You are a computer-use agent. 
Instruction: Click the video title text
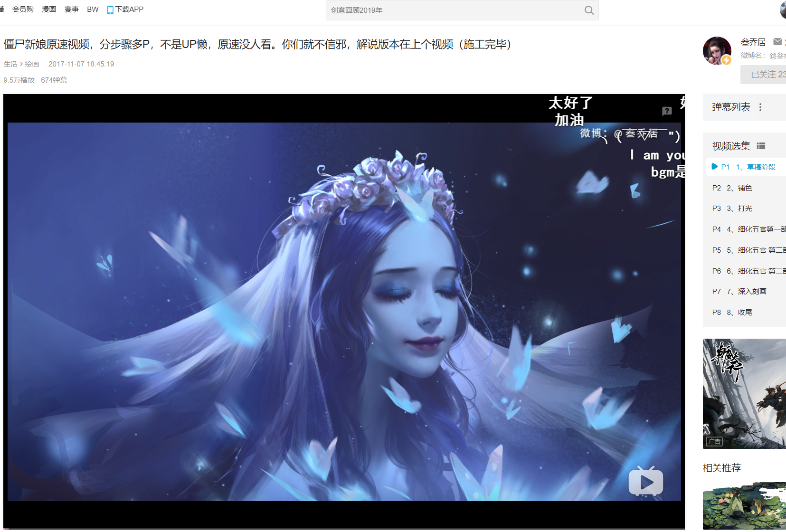tap(257, 44)
